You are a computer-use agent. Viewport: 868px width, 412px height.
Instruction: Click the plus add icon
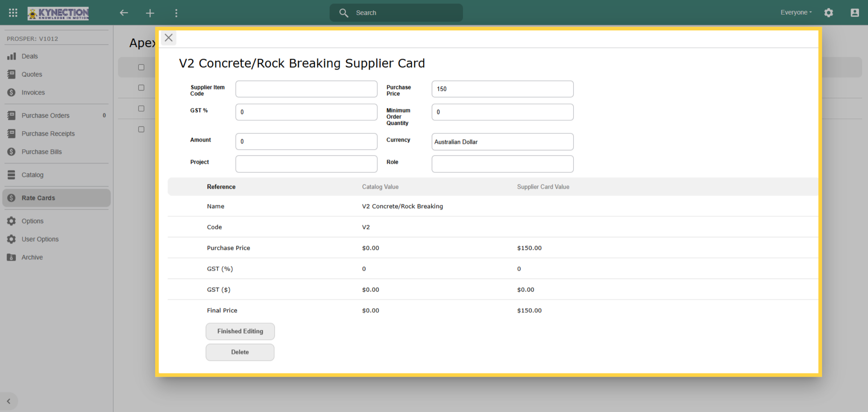point(150,13)
